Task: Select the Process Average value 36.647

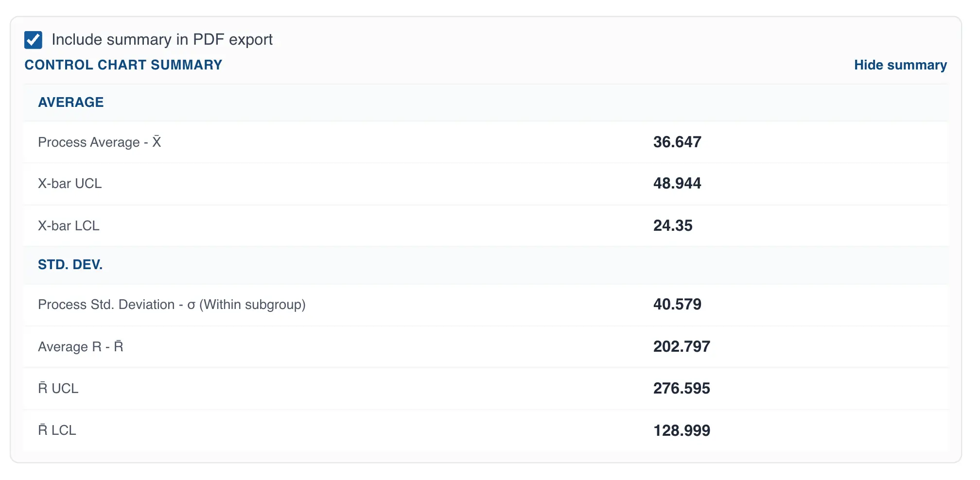Action: tap(677, 142)
